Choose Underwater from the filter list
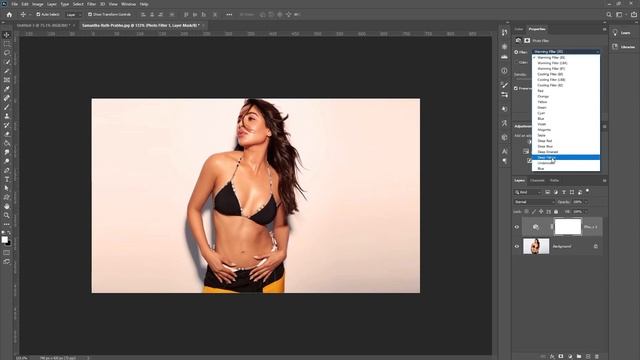The image size is (640, 360). [566, 163]
